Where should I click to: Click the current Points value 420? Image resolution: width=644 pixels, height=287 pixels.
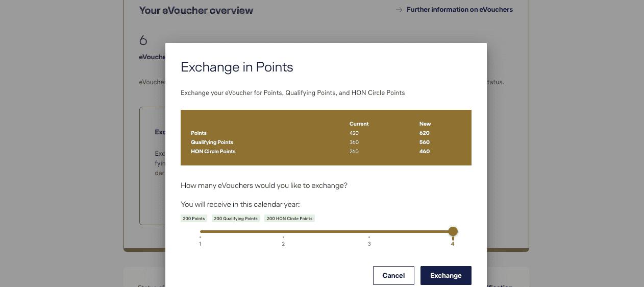(354, 133)
